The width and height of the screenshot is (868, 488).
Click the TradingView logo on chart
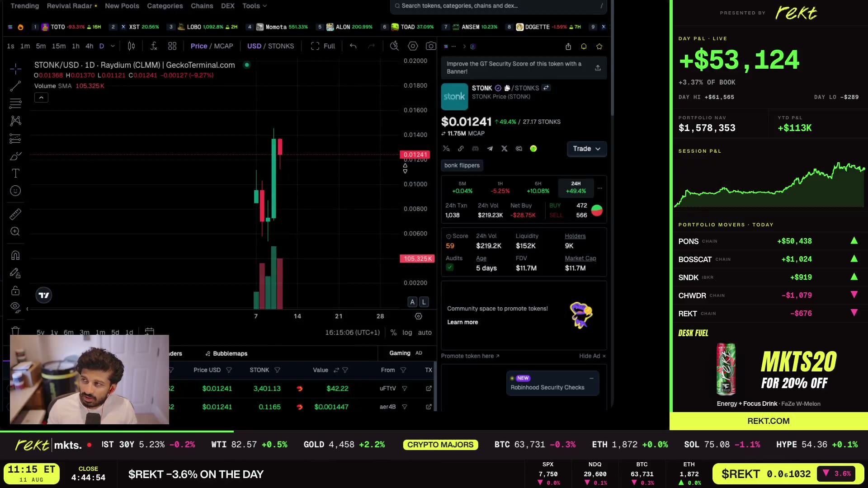(44, 296)
